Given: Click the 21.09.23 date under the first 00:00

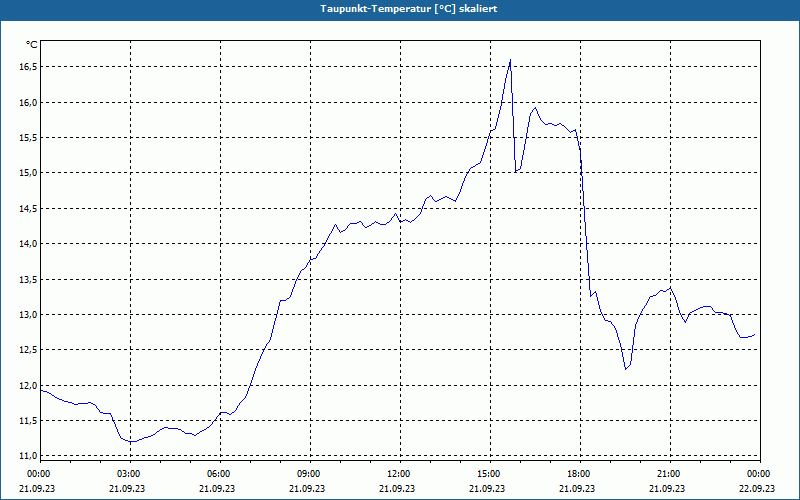Looking at the screenshot, I should [38, 488].
